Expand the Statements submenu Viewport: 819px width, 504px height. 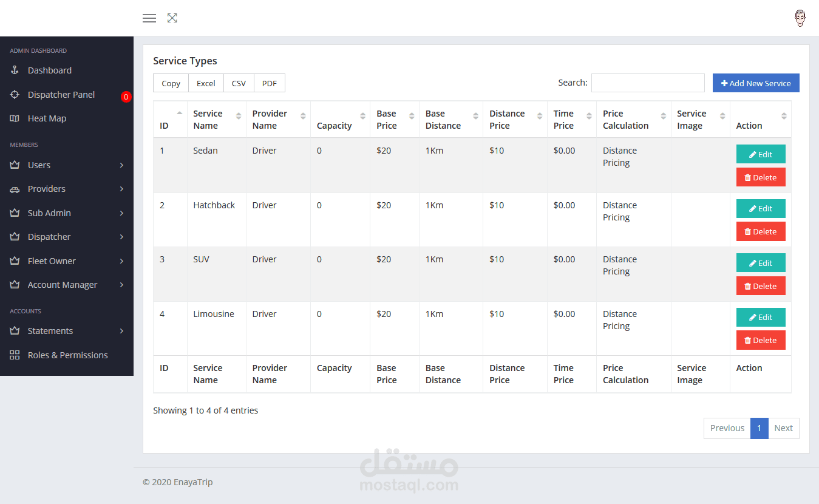tap(121, 331)
